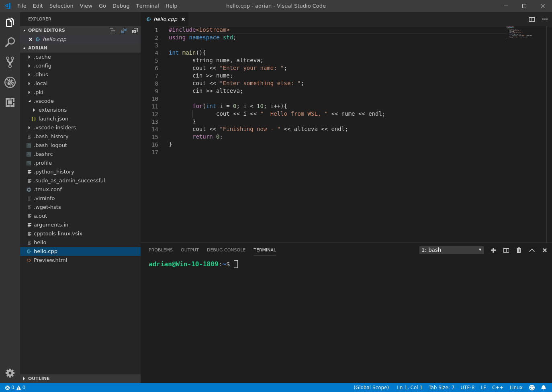Image resolution: width=552 pixels, height=392 pixels.
Task: Open the Terminal menu
Action: [147, 6]
